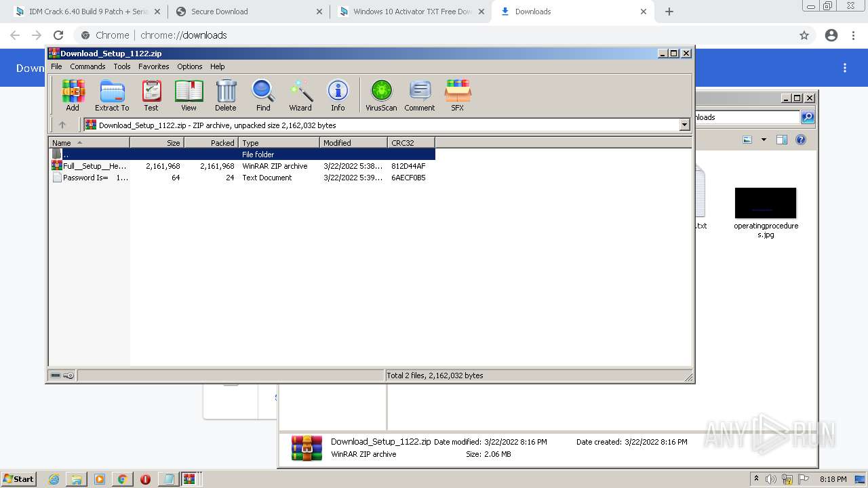Screen dimensions: 868x488
Task: Open the WinRAR Help menu
Action: point(217,66)
